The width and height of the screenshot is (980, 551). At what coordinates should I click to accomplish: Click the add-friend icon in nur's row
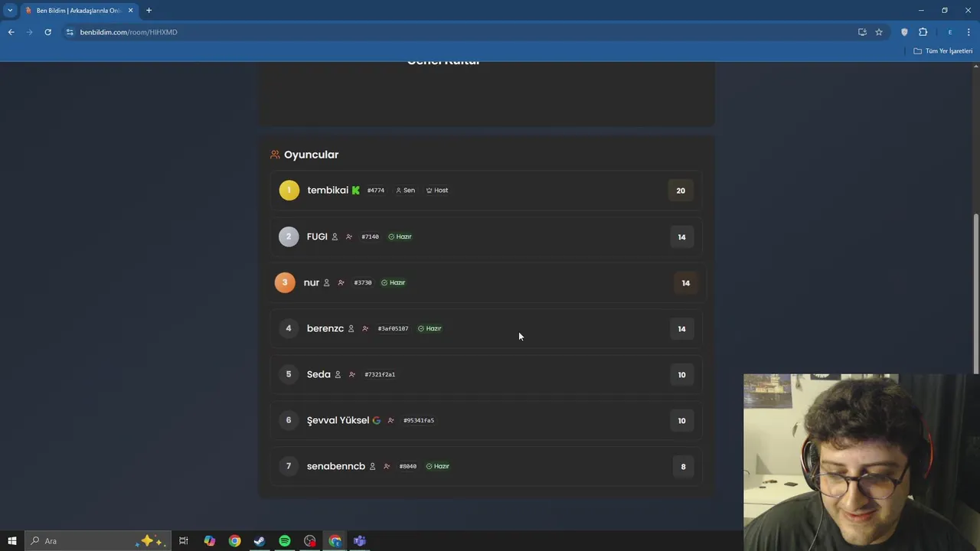point(341,282)
